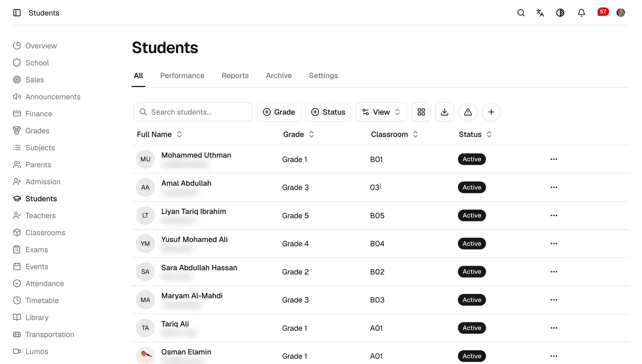
Task: Select Students in sidebar
Action: point(35,199)
